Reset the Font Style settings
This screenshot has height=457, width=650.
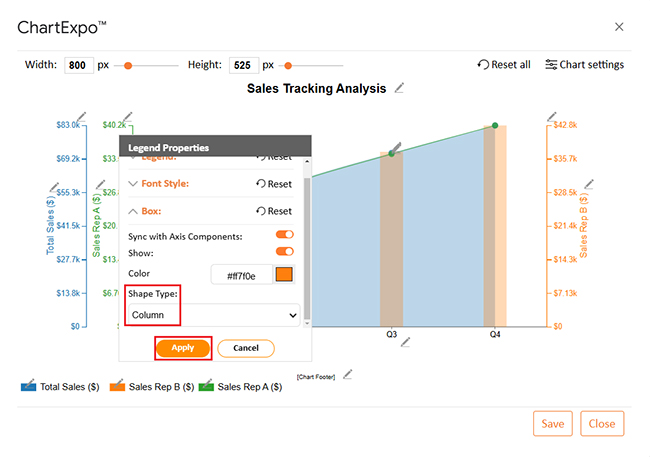point(274,184)
